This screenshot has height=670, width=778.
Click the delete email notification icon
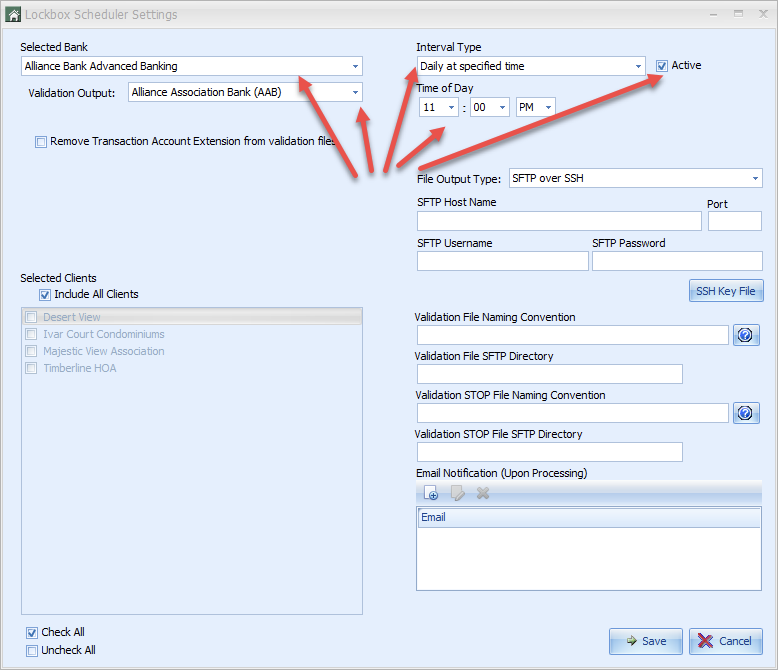point(483,493)
